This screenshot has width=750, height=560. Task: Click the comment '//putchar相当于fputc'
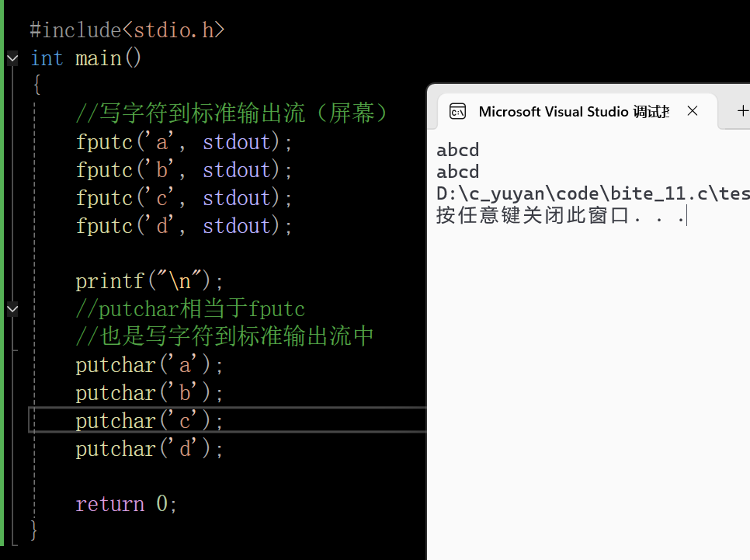(190, 308)
